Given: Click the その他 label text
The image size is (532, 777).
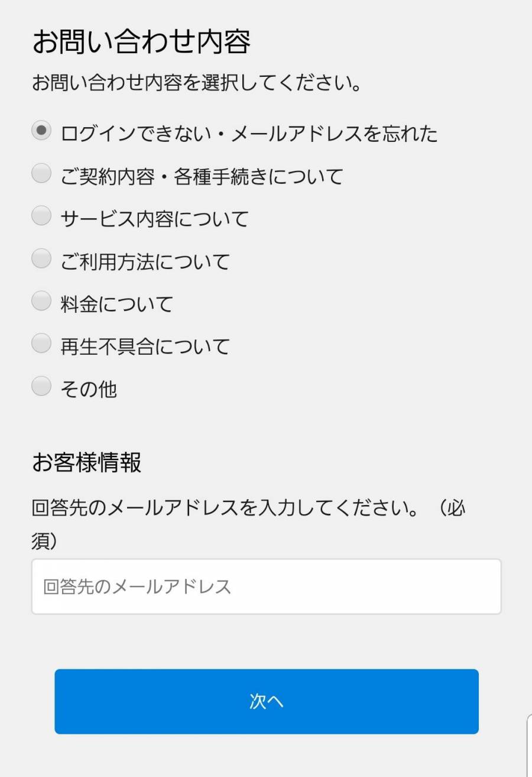Looking at the screenshot, I should coord(89,389).
